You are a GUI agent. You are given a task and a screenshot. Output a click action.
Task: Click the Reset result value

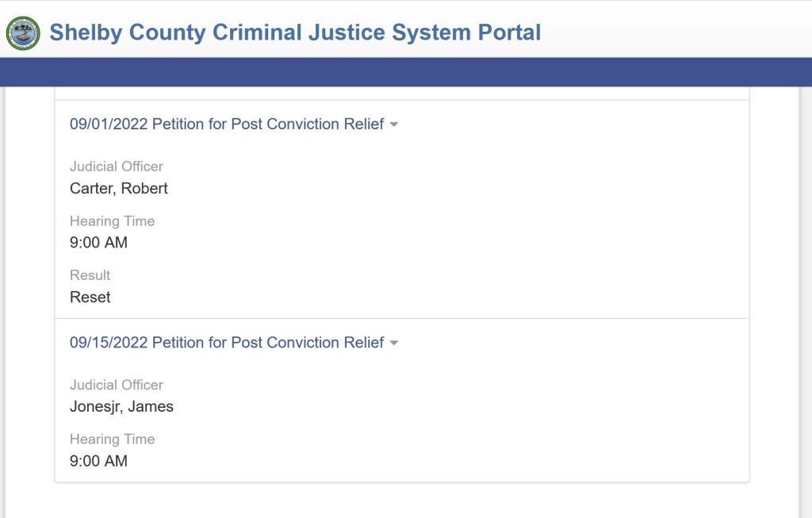pos(90,297)
